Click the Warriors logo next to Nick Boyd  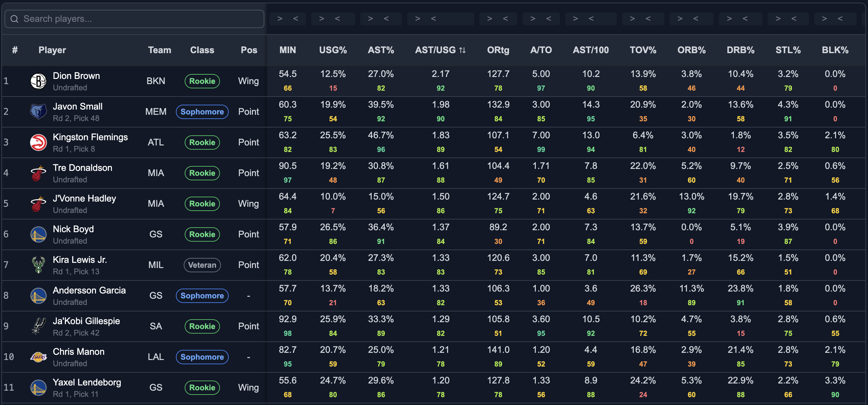(x=39, y=234)
